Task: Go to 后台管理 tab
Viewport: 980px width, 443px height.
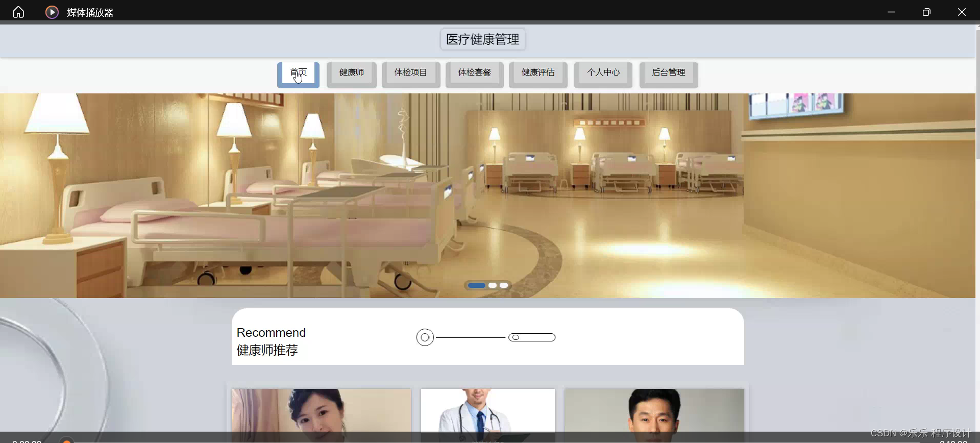Action: 669,75
